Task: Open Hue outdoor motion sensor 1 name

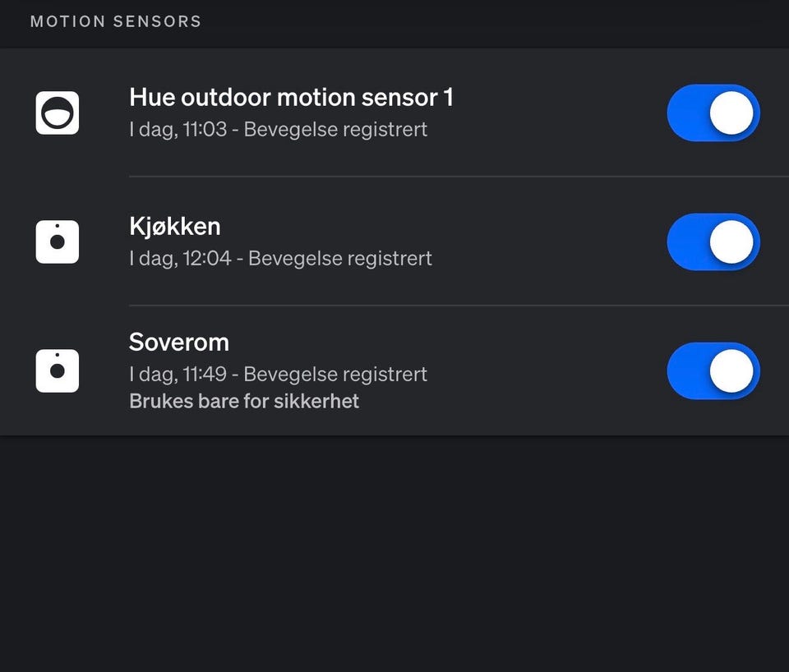Action: [x=291, y=98]
